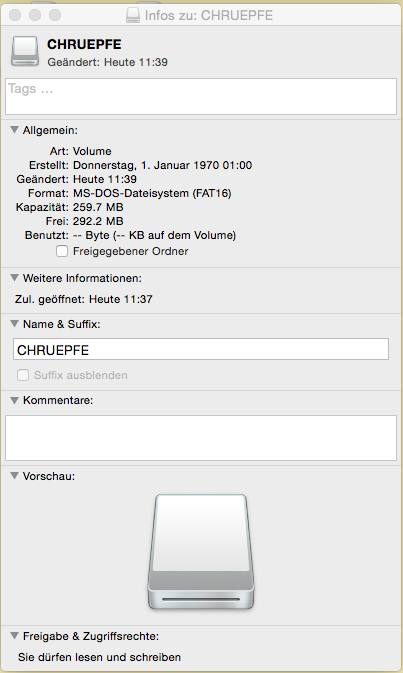The image size is (403, 673).
Task: Collapse the Vorschau section triangle
Action: click(x=15, y=476)
